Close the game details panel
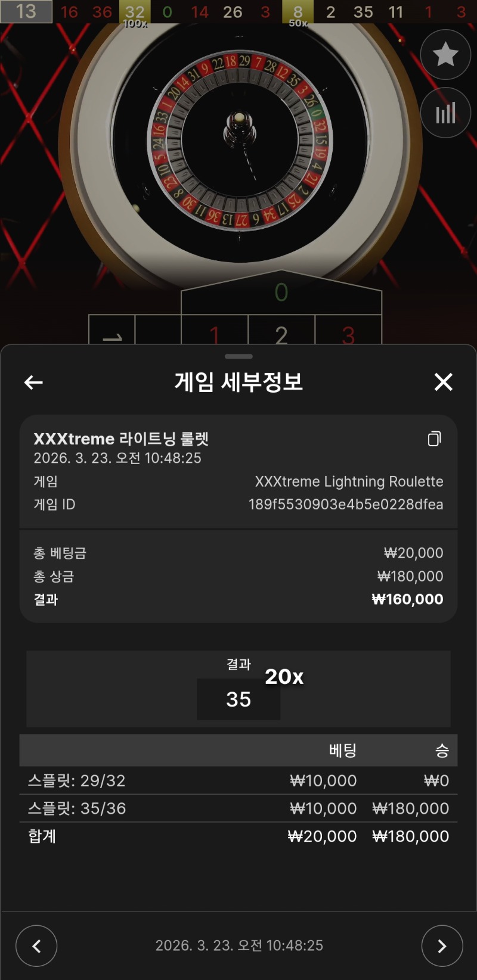The height and width of the screenshot is (980, 477). point(444,382)
